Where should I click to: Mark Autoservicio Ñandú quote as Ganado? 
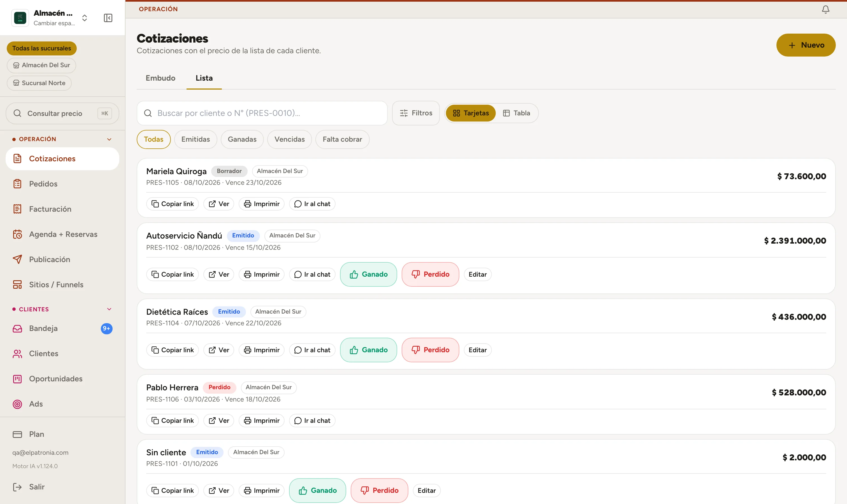coord(368,274)
